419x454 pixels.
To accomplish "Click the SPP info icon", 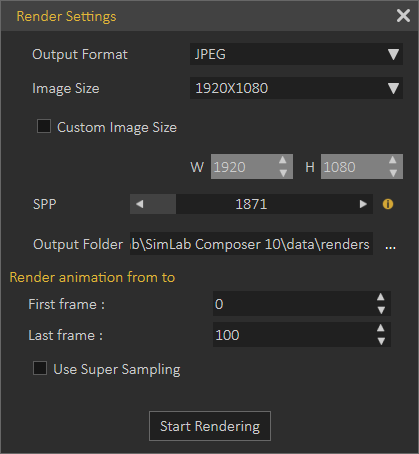I will point(388,204).
